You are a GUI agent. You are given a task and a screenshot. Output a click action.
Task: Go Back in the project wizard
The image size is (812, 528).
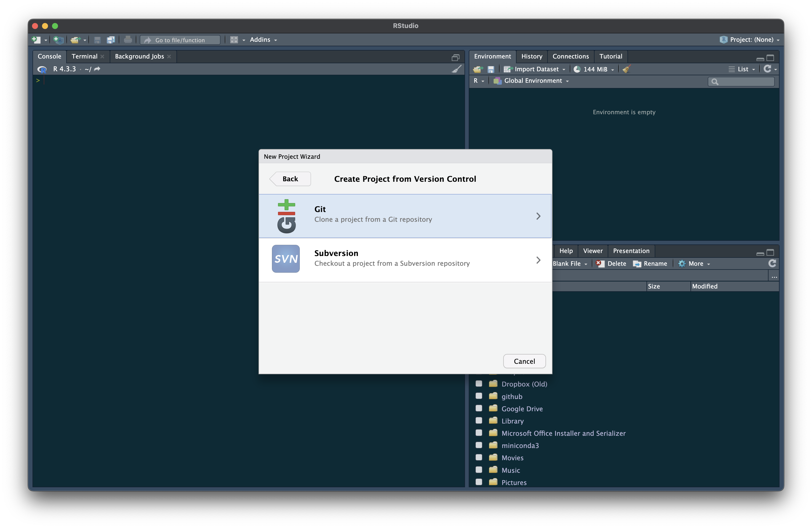point(290,179)
